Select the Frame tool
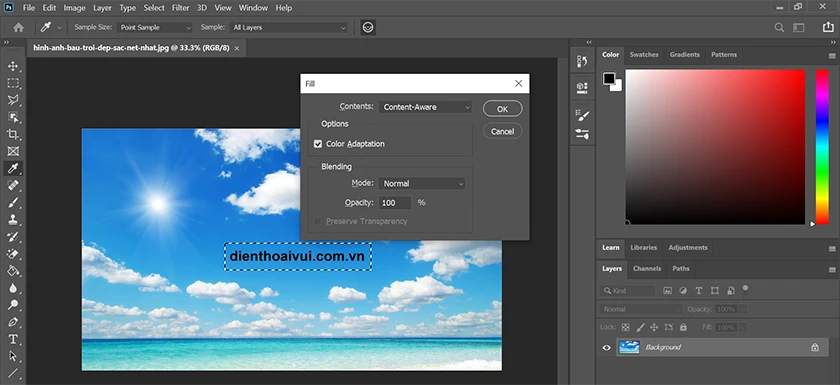The height and width of the screenshot is (385, 840). tap(13, 152)
